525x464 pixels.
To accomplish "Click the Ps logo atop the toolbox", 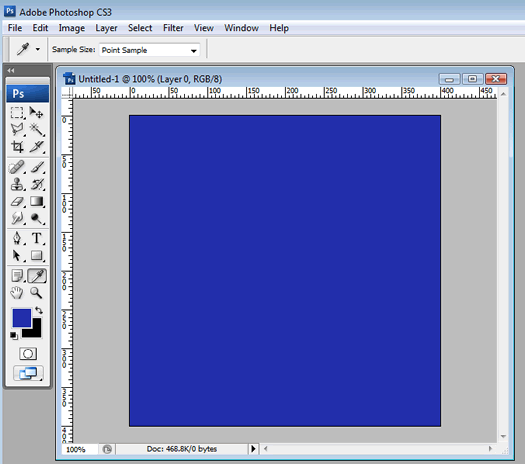I will pos(27,93).
